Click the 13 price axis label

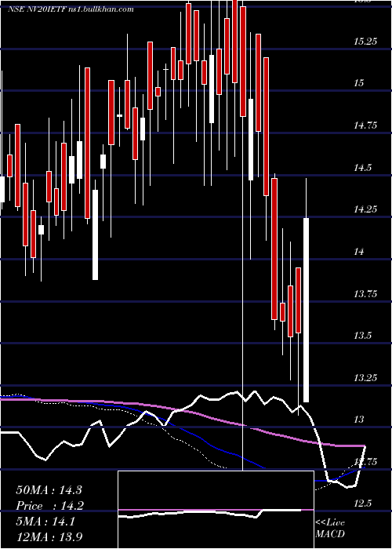click(x=359, y=420)
